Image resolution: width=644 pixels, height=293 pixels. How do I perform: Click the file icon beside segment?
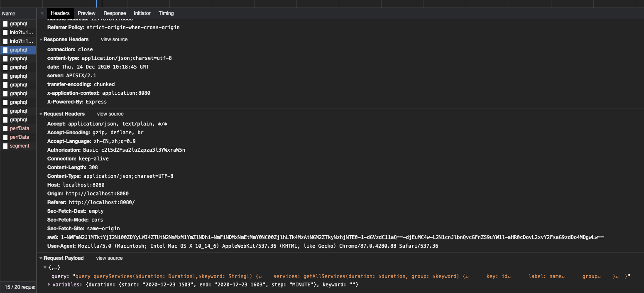coord(5,146)
